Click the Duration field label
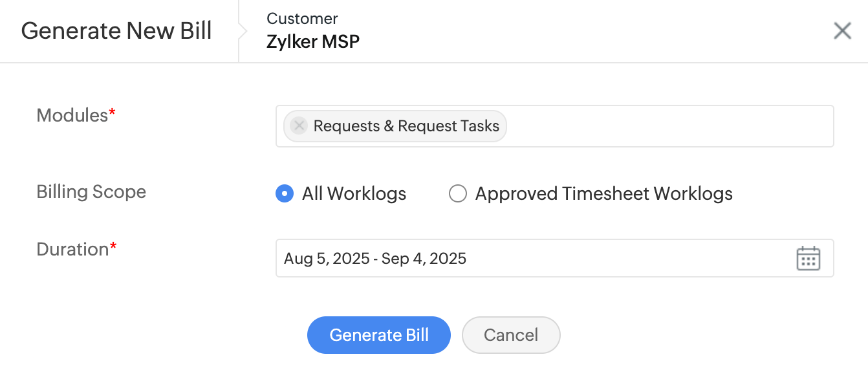 pyautogui.click(x=72, y=250)
